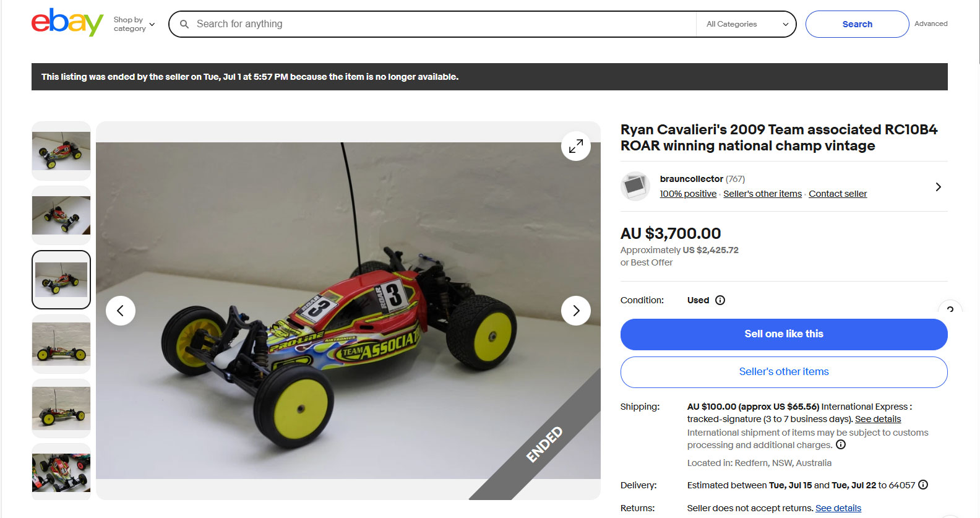Expand Shop by category menu
The height and width of the screenshot is (518, 980).
[x=134, y=24]
